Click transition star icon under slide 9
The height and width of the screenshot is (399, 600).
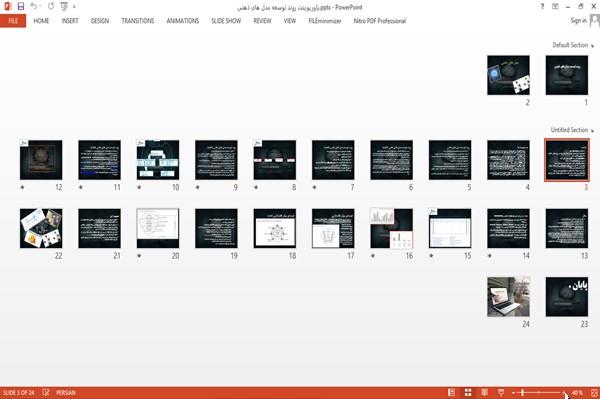[x=197, y=187]
